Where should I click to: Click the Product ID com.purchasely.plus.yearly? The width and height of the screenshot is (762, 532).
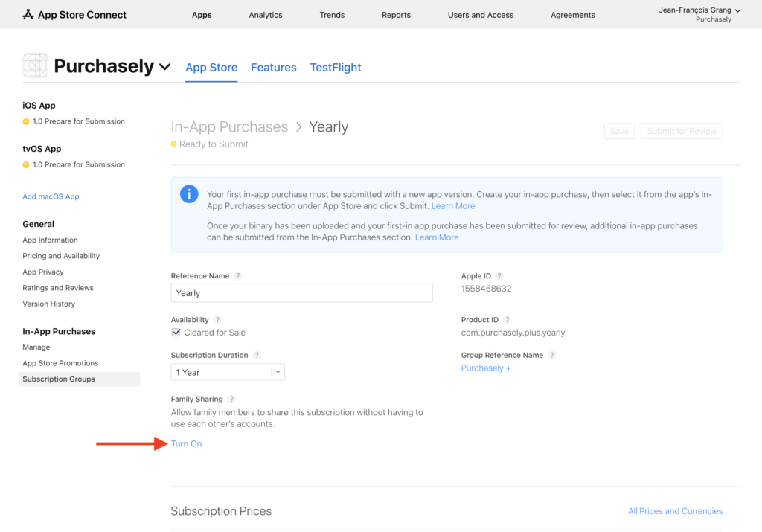[x=513, y=333]
